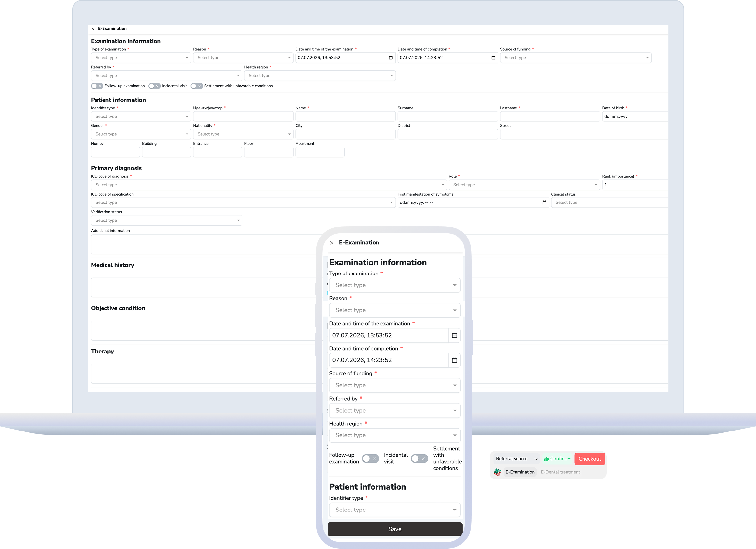Expand Health region dropdown on desktop form
The image size is (756, 549).
coord(320,76)
